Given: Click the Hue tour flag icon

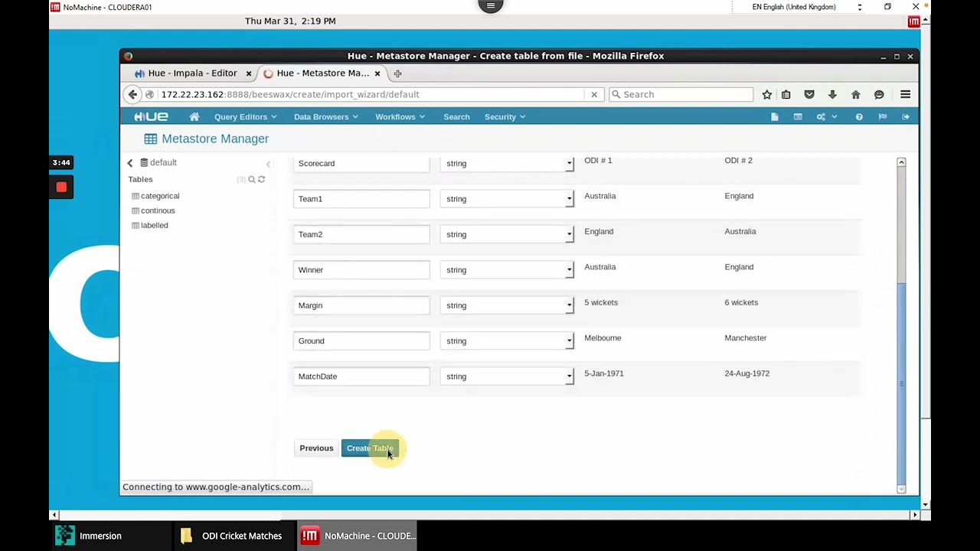Looking at the screenshot, I should click(x=882, y=116).
